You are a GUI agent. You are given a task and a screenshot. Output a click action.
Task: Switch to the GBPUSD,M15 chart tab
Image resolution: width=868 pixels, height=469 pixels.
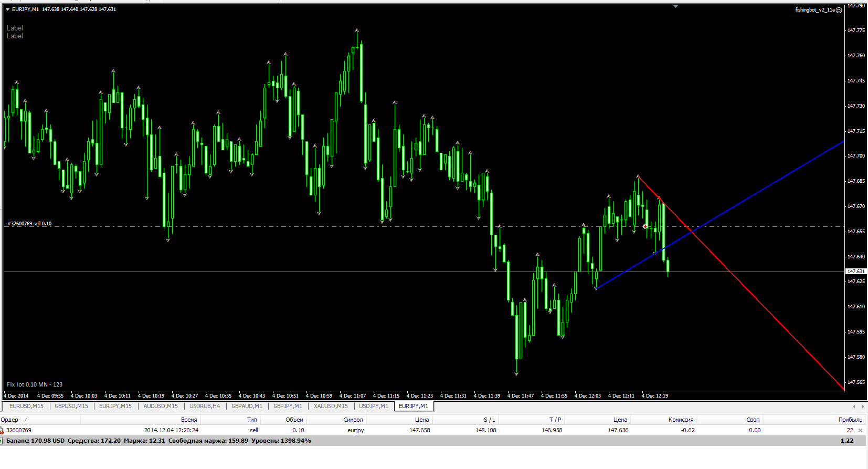[x=71, y=406]
